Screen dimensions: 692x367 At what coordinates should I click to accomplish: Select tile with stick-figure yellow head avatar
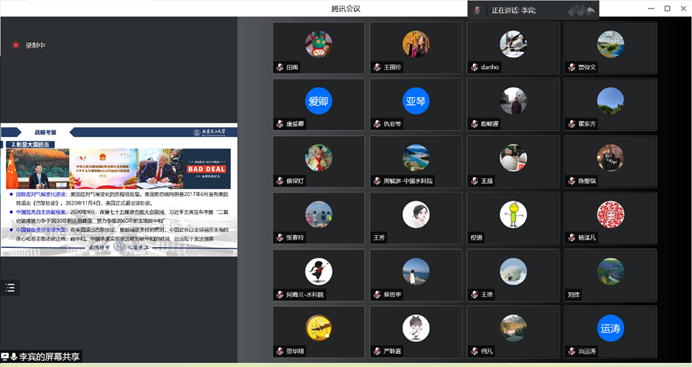513,218
